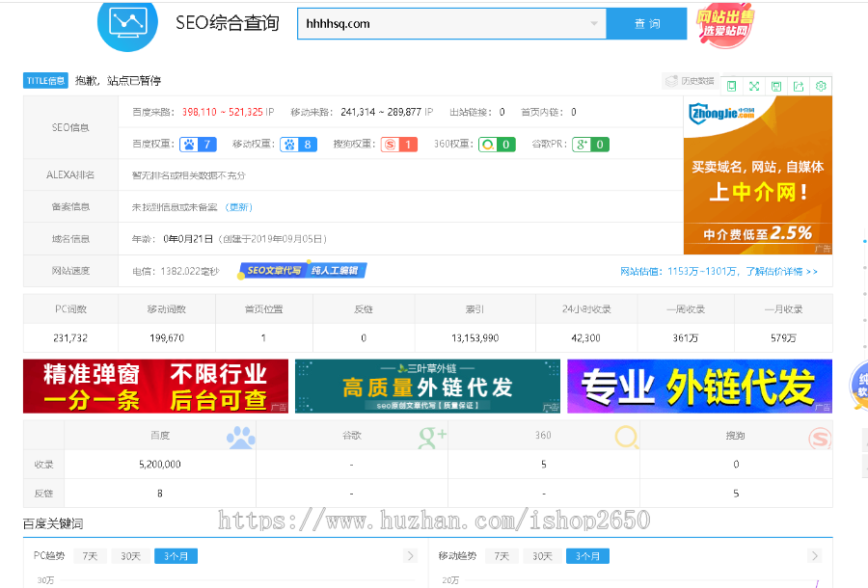Click the 移动词数 value 199,670
Screen dimensions: 868x588
tap(167, 338)
